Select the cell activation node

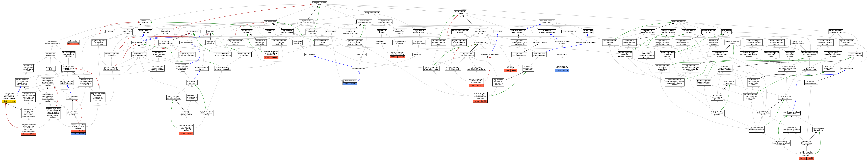click(331, 32)
